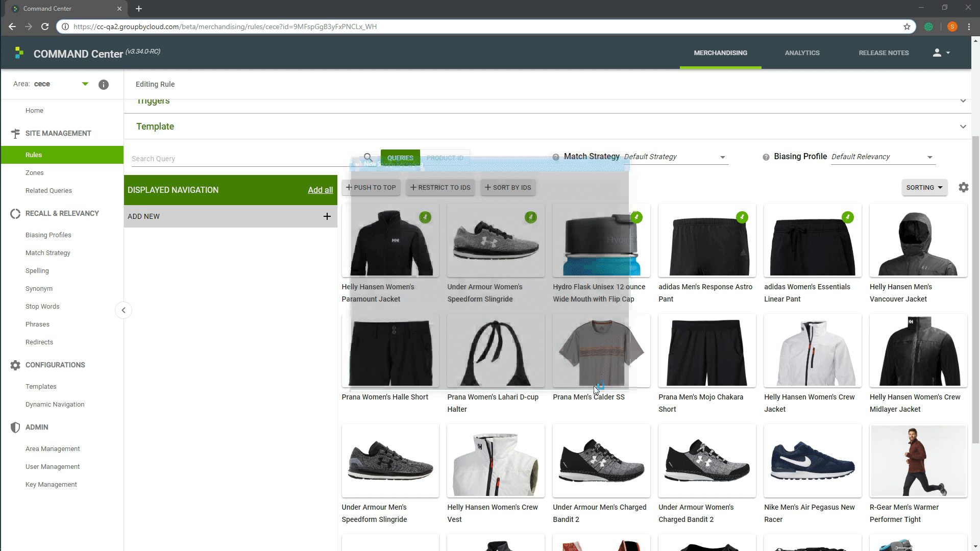Image resolution: width=980 pixels, height=551 pixels.
Task: Select Prana Men's Mojo Chakara Short thumbnail
Action: pyautogui.click(x=707, y=350)
